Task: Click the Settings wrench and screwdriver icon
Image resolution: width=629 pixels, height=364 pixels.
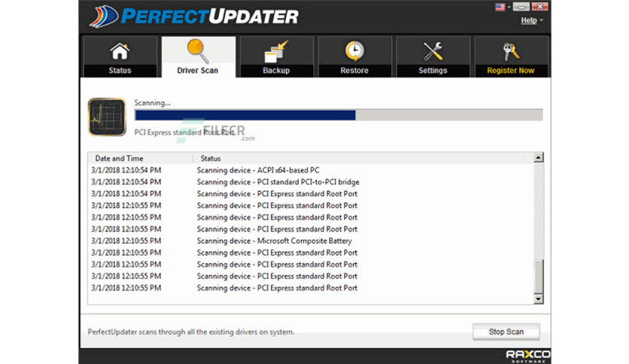Action: [x=433, y=51]
